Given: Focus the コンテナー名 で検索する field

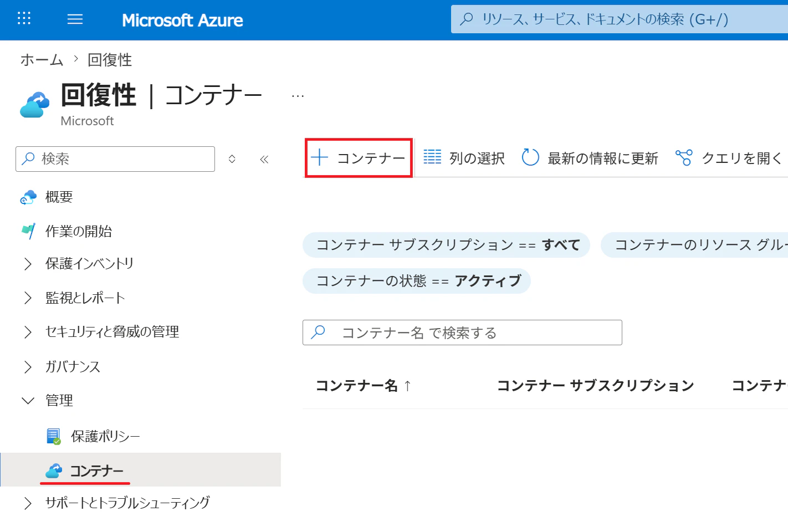Looking at the screenshot, I should click(x=462, y=332).
